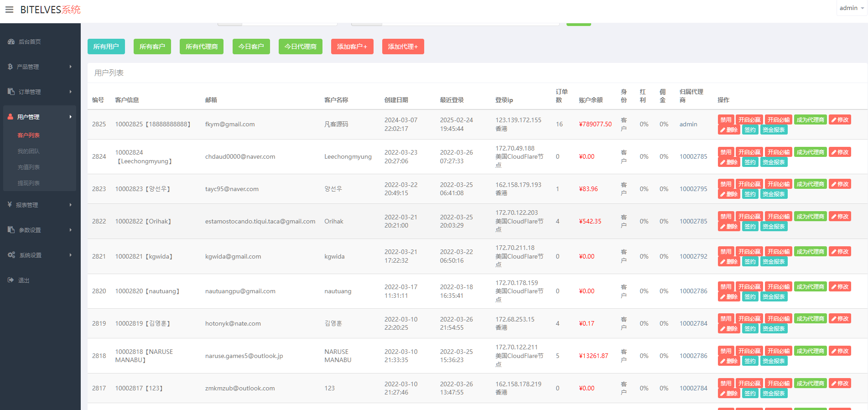Open the admin dropdown at top right

click(851, 8)
